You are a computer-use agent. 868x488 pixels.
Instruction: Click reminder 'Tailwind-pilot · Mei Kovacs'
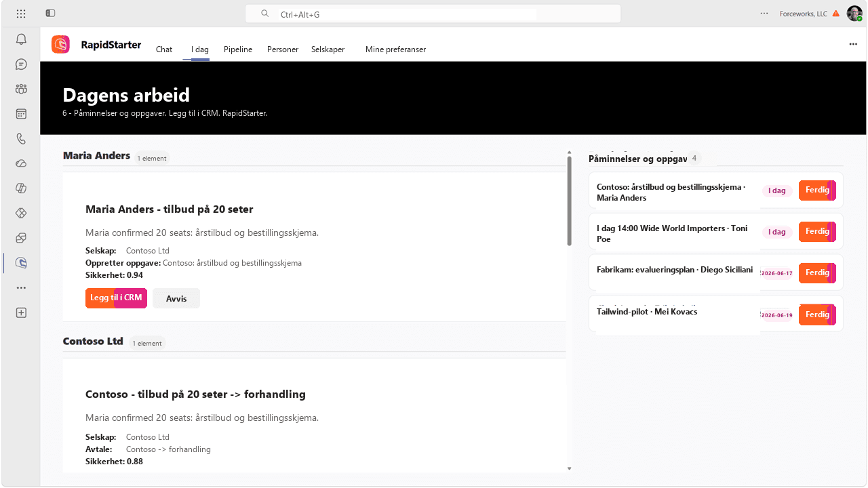[647, 312]
